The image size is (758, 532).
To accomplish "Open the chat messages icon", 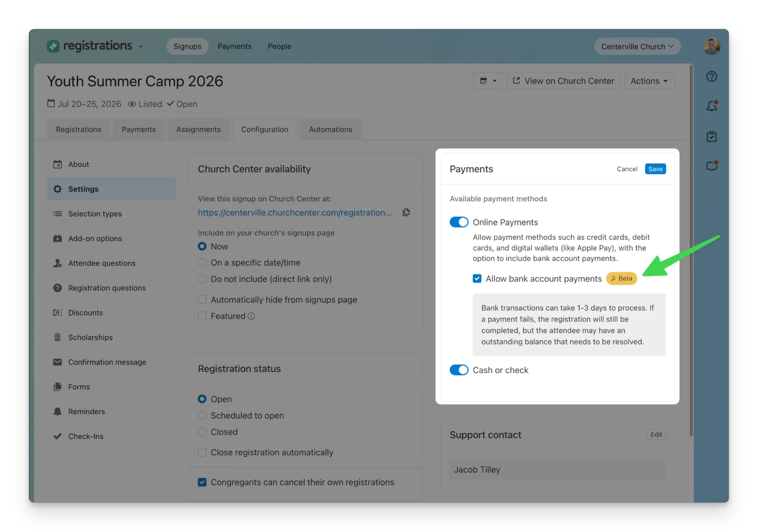I will coord(711,166).
